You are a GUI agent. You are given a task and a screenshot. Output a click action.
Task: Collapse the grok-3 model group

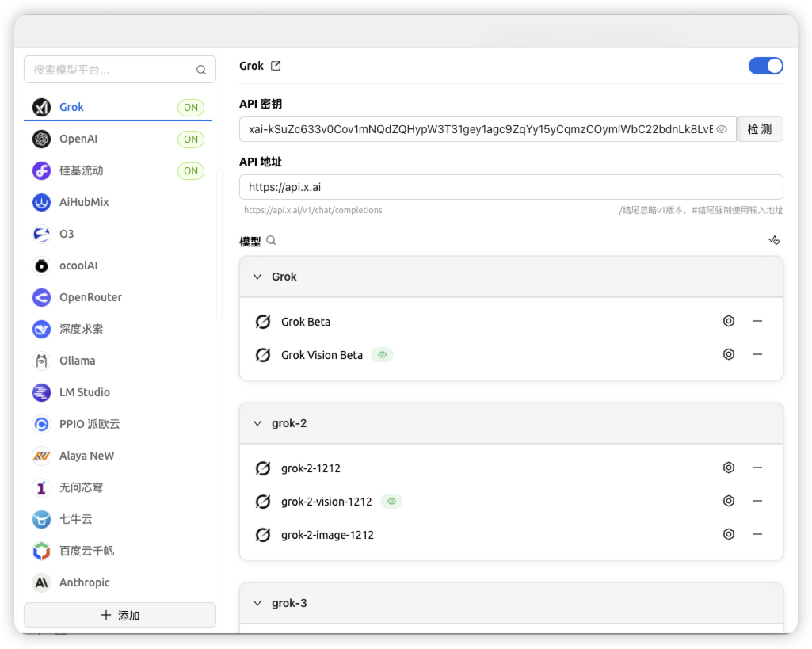click(257, 603)
